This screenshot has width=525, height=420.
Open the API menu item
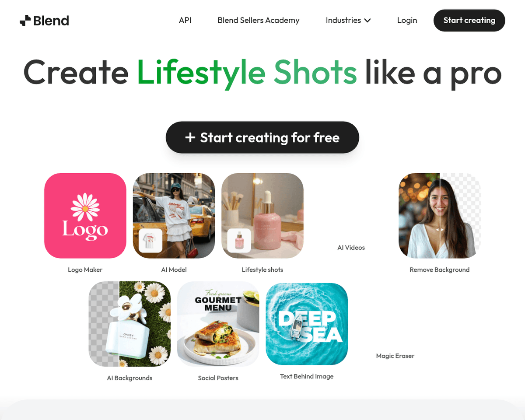coord(185,21)
